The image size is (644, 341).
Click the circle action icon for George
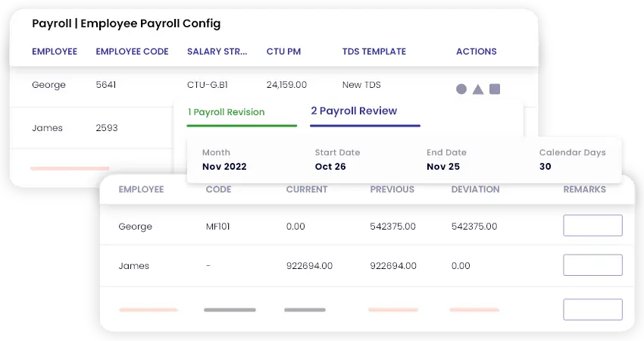[x=461, y=89]
